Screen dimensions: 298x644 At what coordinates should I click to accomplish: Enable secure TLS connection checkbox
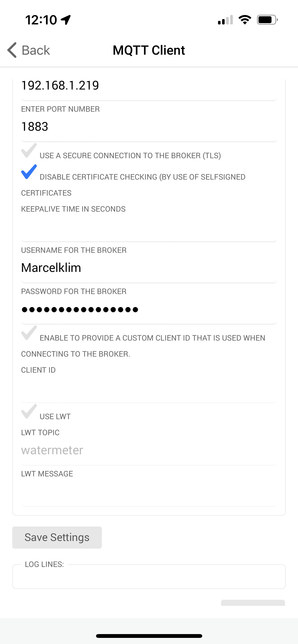point(29,151)
